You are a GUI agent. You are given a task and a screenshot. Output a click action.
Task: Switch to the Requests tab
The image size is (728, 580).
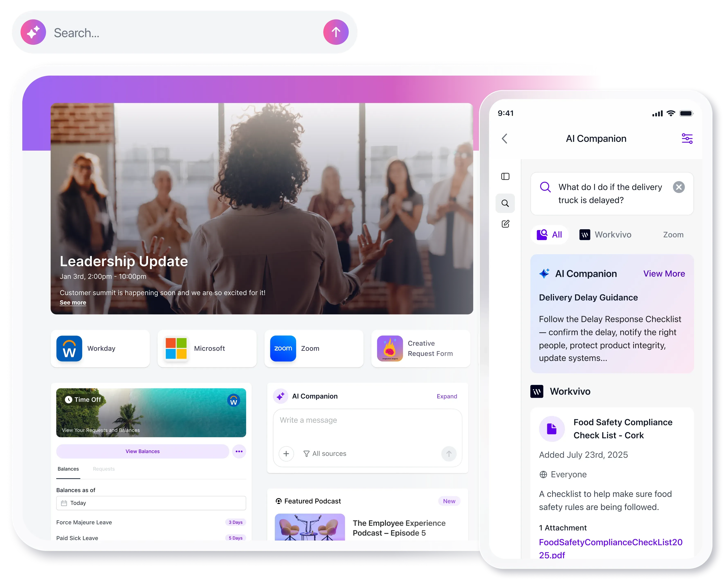pos(104,469)
